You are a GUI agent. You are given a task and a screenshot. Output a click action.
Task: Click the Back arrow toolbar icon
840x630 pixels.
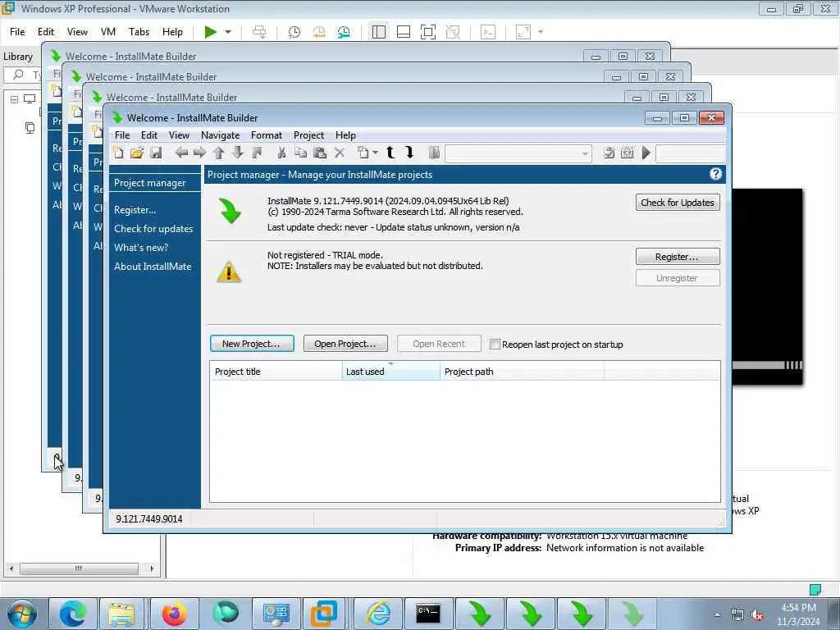(181, 153)
